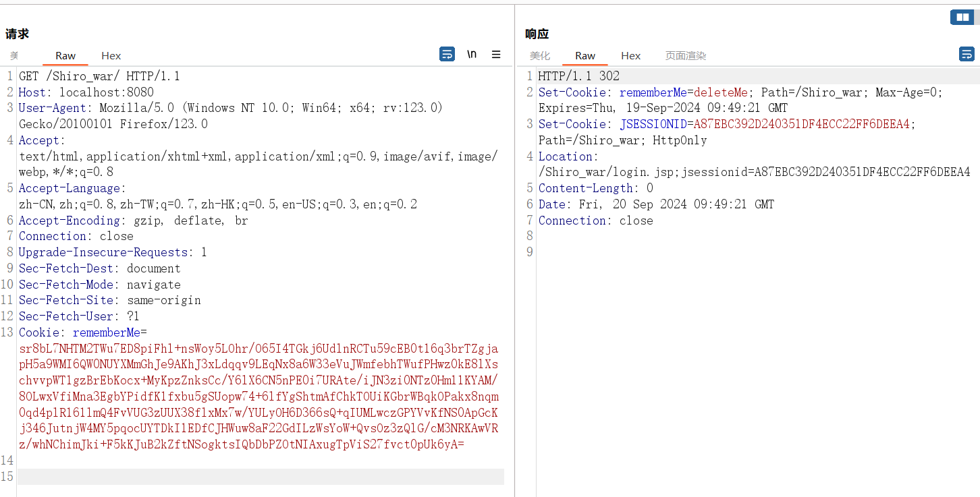
Task: Click the 'Path=/Shiro_war; HttpOnly' text
Action: click(623, 140)
